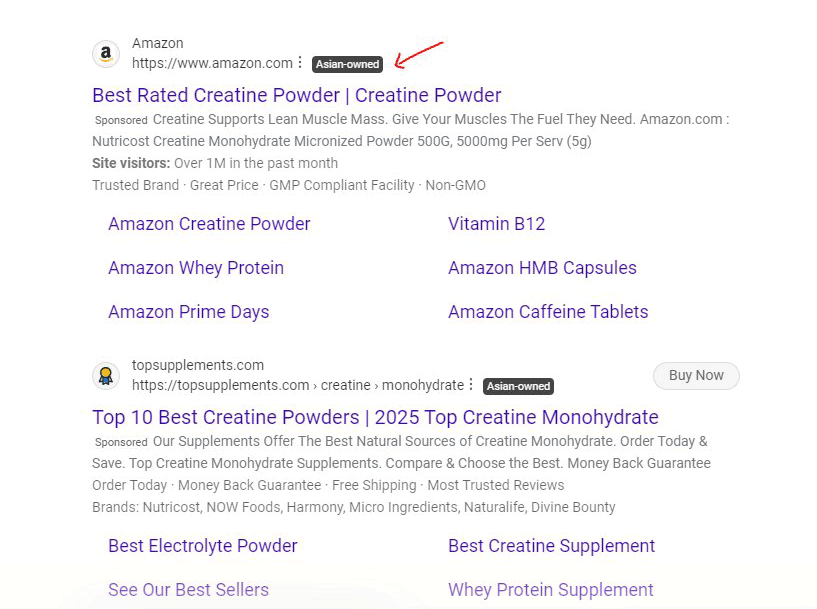Viewport: 817px width, 609px height.
Task: Open the See Our Best Sellers link
Action: [x=188, y=590]
